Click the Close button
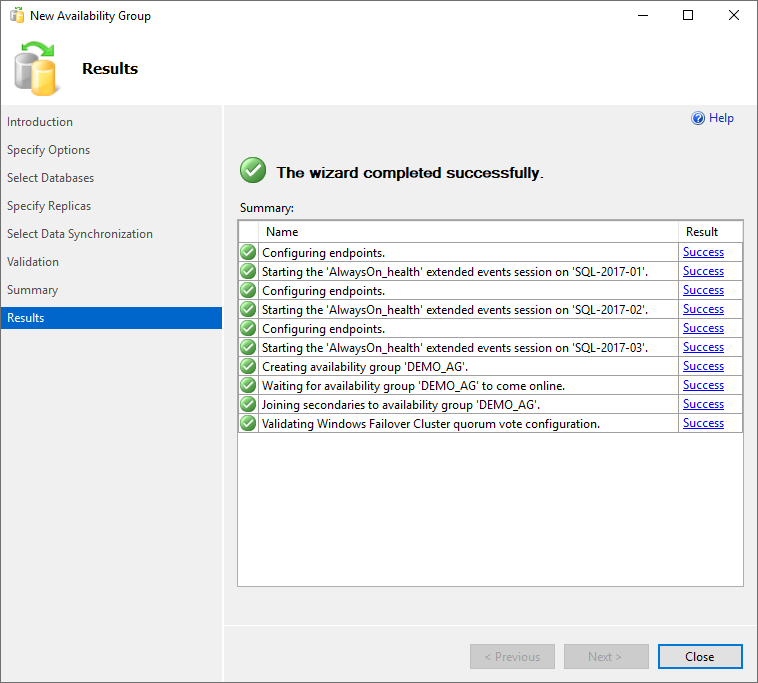Screen dimensions: 758x683 tap(700, 656)
